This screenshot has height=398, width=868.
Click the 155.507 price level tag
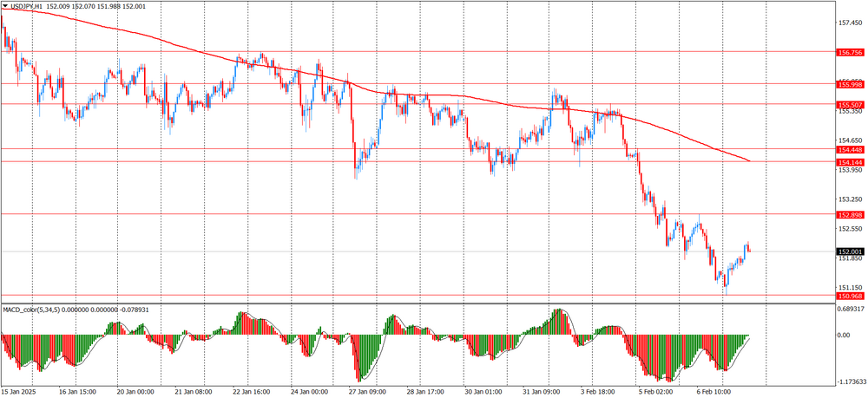850,104
